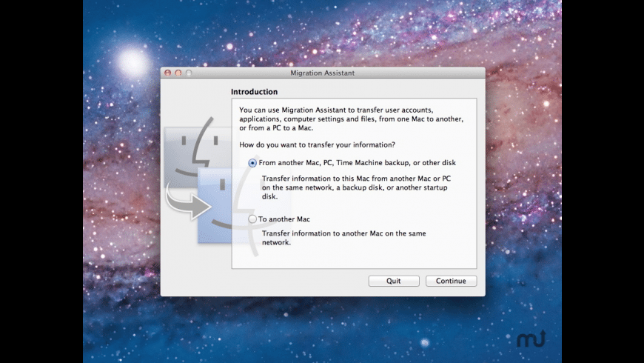Close the Migration Assistant window
The height and width of the screenshot is (363, 644).
[x=167, y=73]
